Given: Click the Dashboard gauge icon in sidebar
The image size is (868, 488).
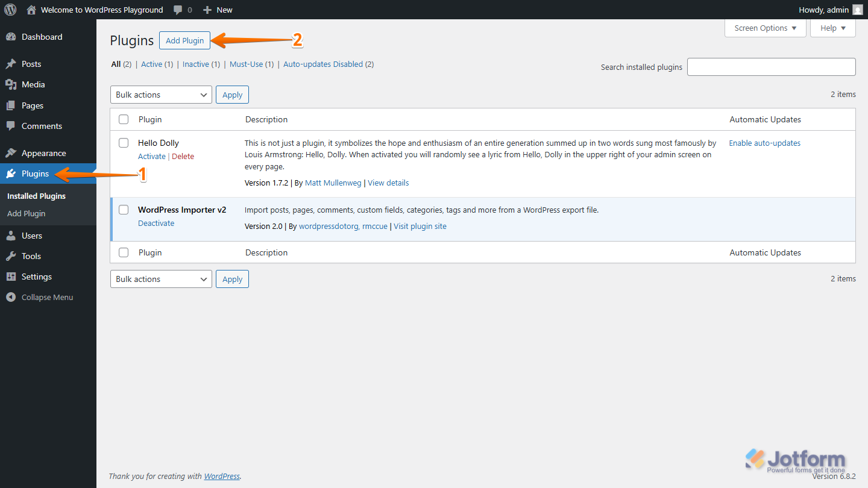Looking at the screenshot, I should [x=11, y=37].
